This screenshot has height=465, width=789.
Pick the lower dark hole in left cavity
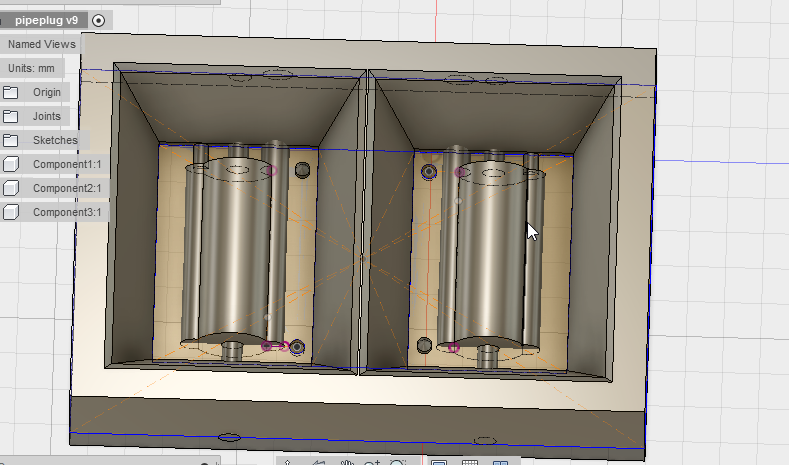click(297, 347)
